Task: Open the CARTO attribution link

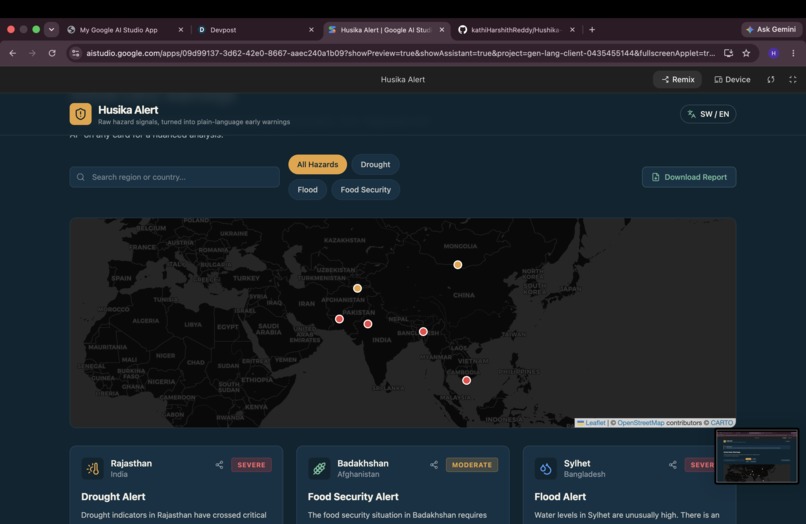Action: (722, 423)
